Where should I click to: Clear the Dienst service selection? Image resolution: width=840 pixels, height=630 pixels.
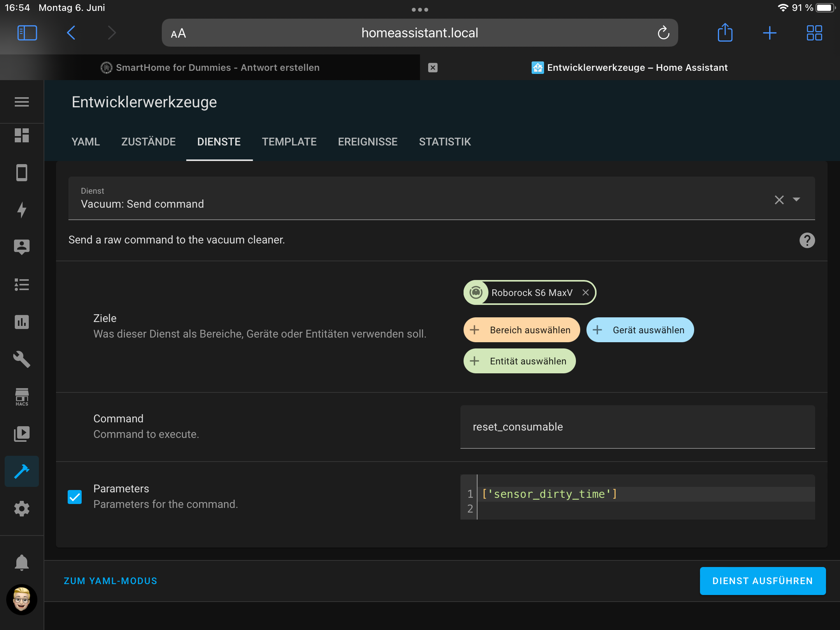[x=779, y=200]
